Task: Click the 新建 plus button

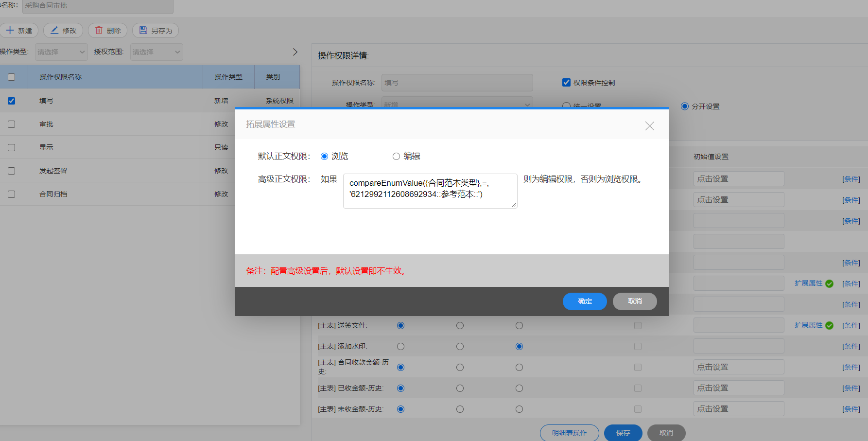Action: [19, 31]
